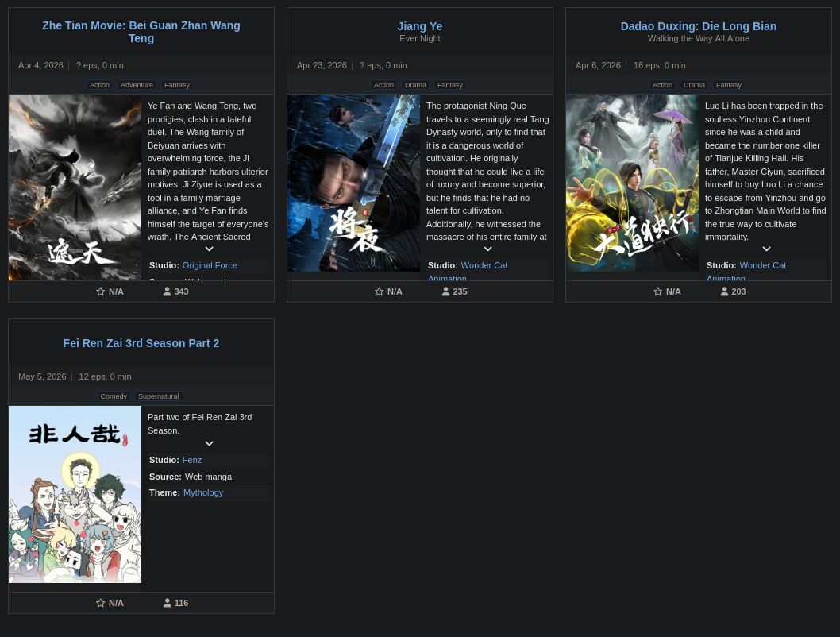Click the Fei Ren Zai poster image
840x637 pixels.
coord(75,494)
